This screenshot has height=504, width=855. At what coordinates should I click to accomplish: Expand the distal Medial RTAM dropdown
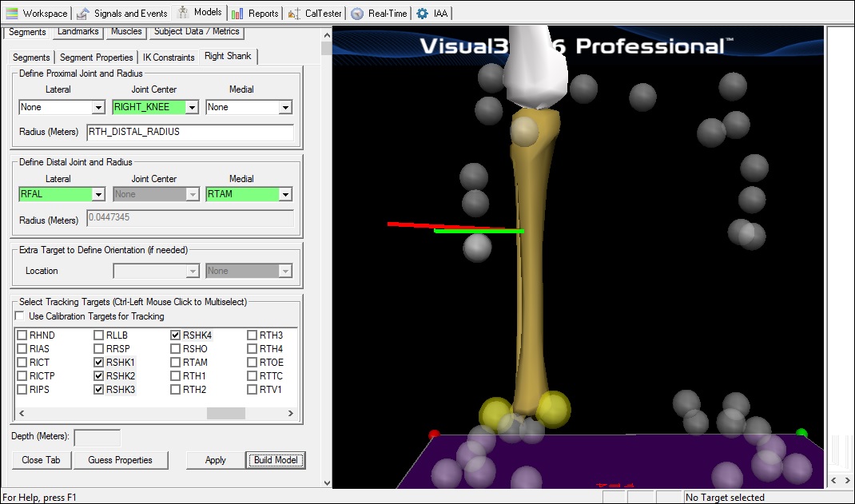[x=285, y=194]
